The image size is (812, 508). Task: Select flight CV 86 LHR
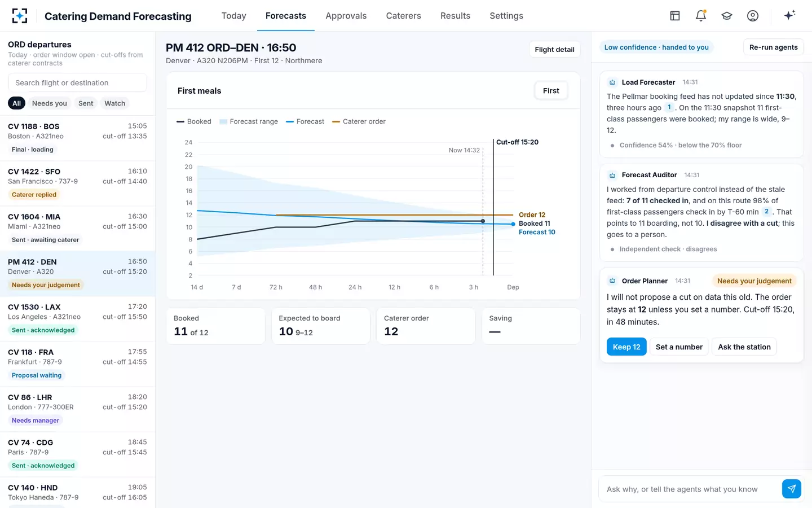pos(77,409)
